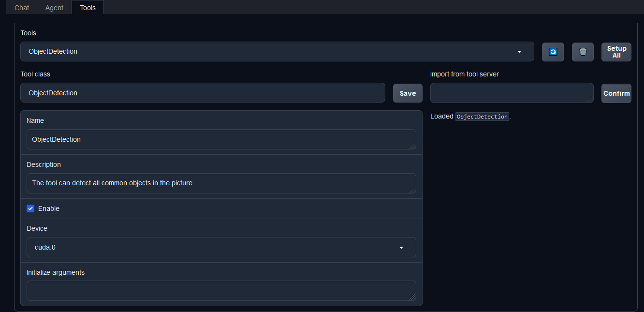644x312 pixels.
Task: Edit the Description text area
Action: point(221,183)
